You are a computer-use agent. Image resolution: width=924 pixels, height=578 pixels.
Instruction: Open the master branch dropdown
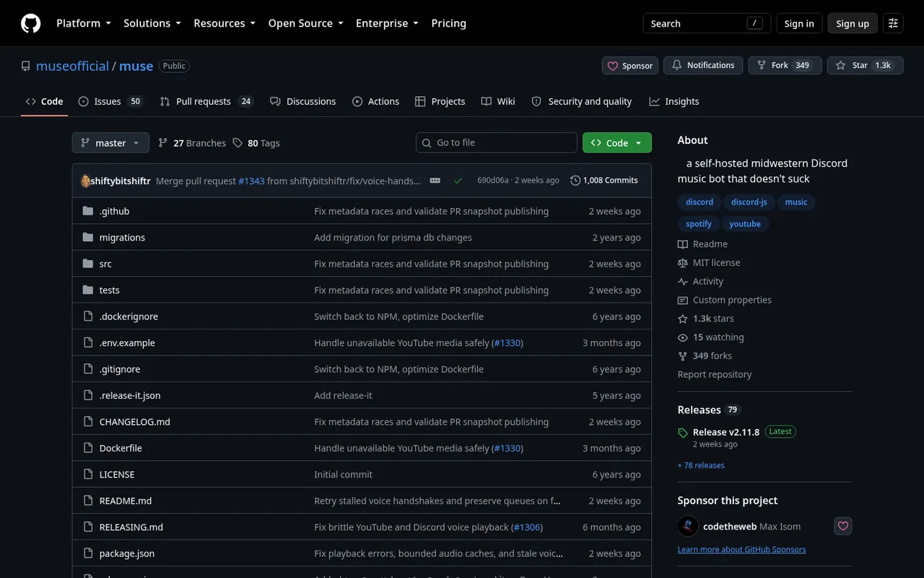[x=110, y=143]
